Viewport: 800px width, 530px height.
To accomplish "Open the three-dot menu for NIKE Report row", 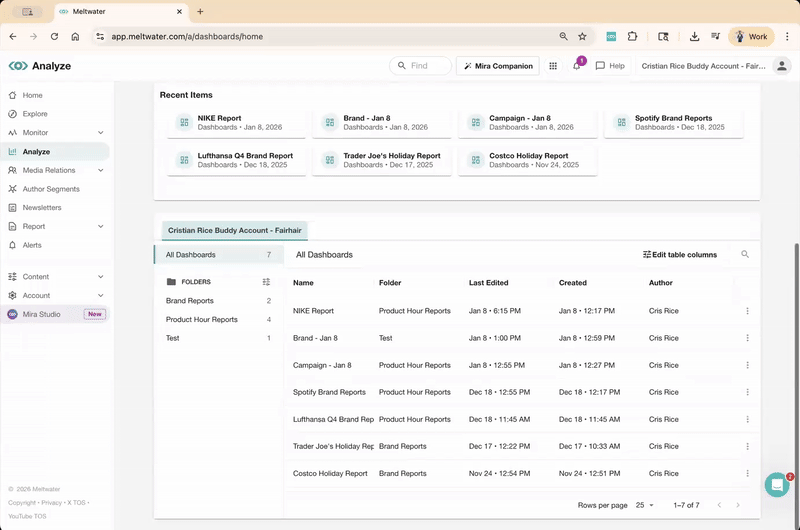I will (x=747, y=311).
